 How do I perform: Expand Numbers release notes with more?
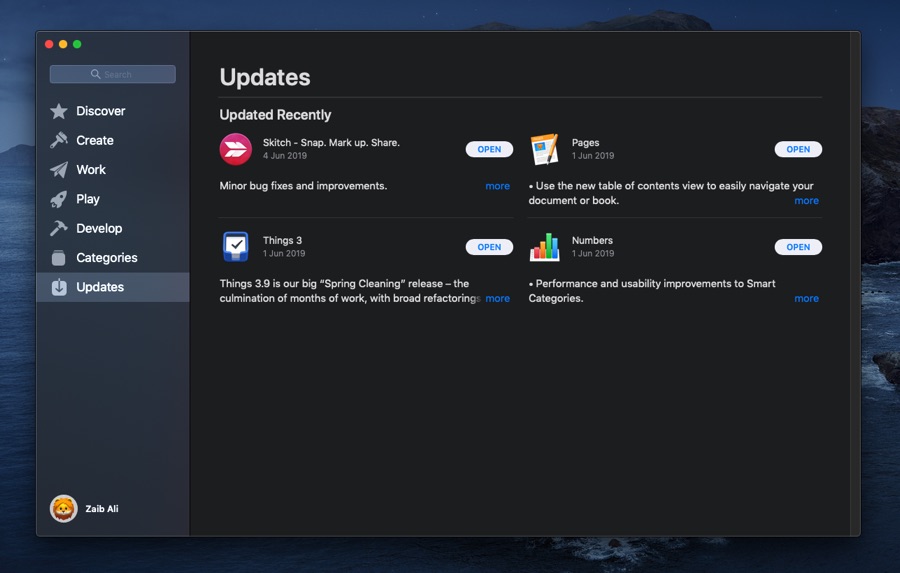(806, 299)
